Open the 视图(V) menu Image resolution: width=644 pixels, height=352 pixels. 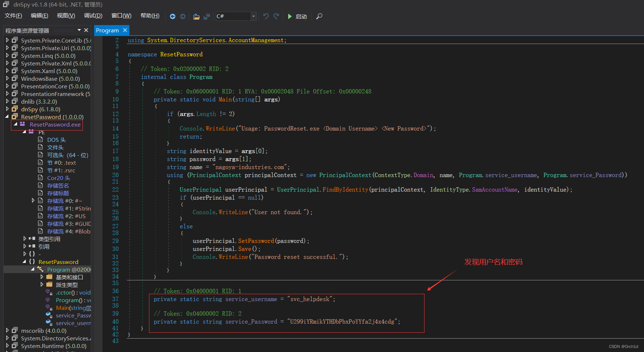(66, 16)
